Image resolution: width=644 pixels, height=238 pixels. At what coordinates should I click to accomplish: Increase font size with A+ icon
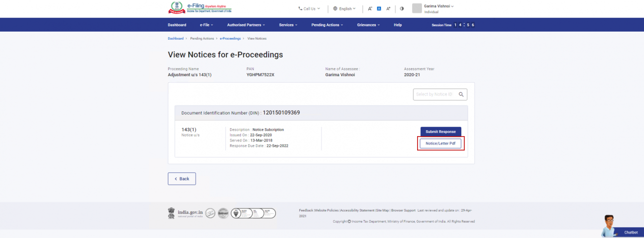click(388, 8)
